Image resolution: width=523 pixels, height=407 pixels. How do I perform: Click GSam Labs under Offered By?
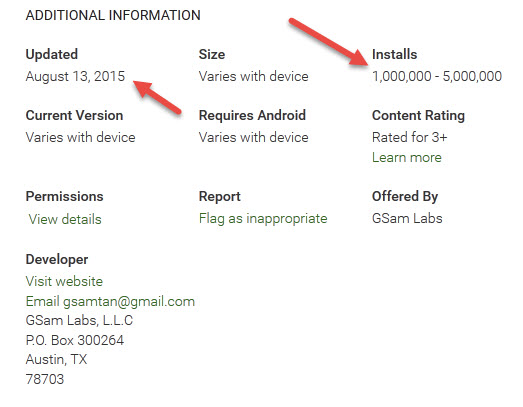(407, 219)
